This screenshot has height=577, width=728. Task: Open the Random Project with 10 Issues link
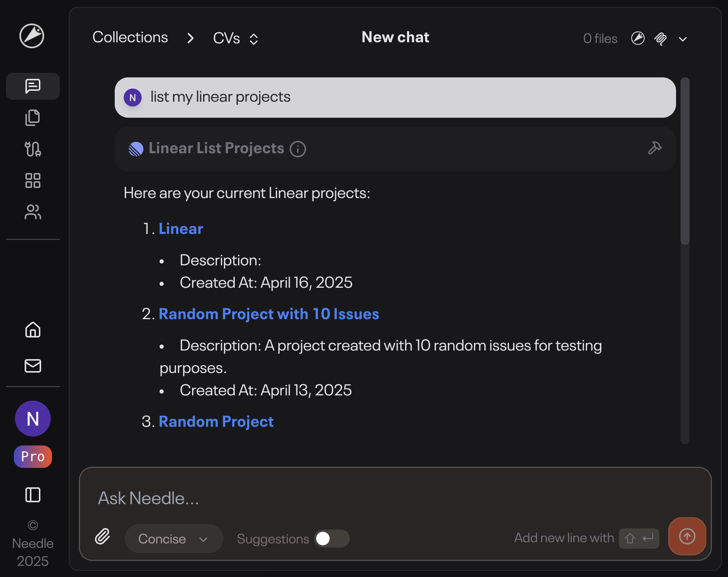(x=269, y=314)
